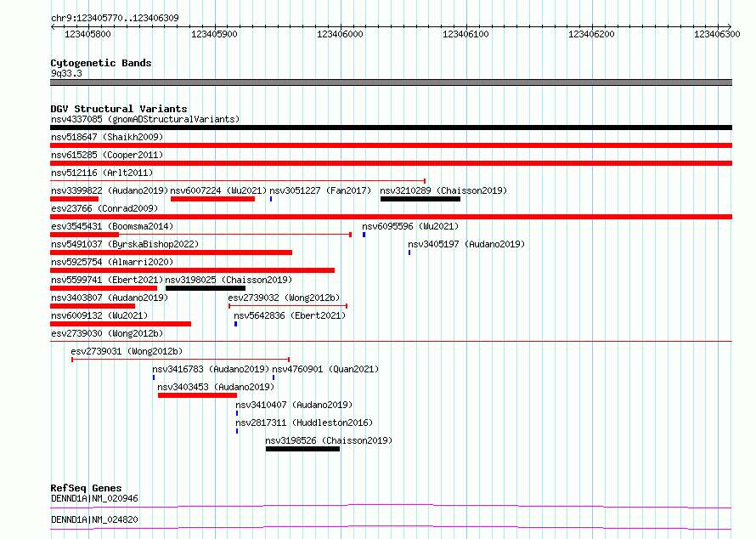Click nsv4760901 (Quan2021) variant label
Image resolution: width=756 pixels, height=539 pixels.
click(325, 369)
